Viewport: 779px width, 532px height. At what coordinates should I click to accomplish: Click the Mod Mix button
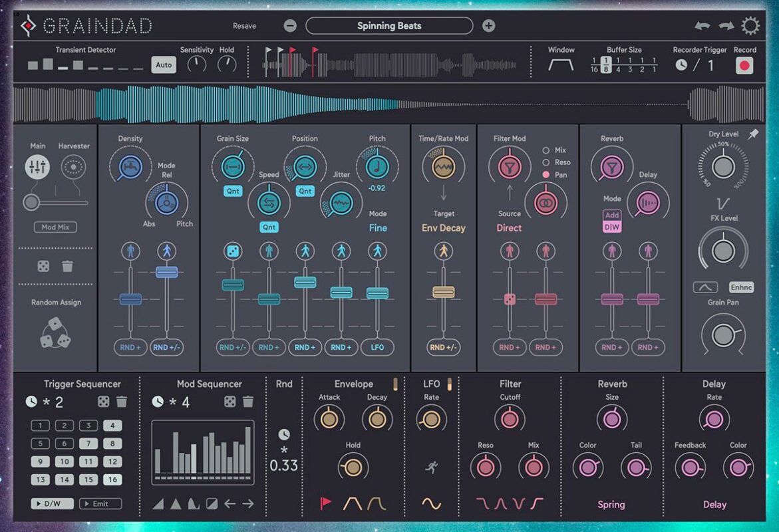(x=55, y=227)
